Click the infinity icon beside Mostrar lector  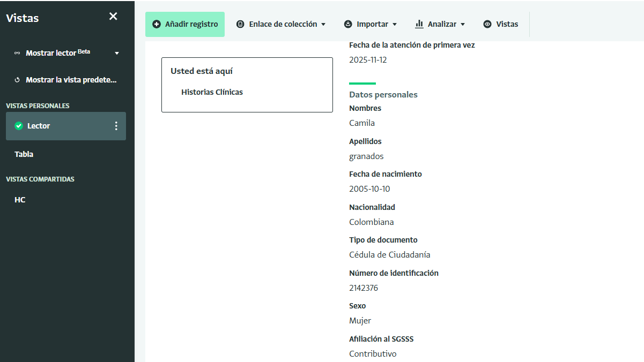[x=17, y=53]
